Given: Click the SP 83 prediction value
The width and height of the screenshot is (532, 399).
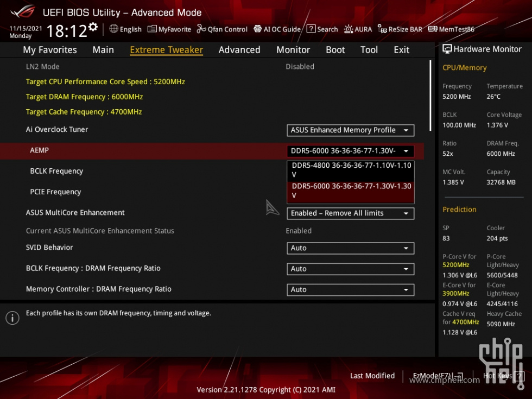Looking at the screenshot, I should (x=446, y=238).
